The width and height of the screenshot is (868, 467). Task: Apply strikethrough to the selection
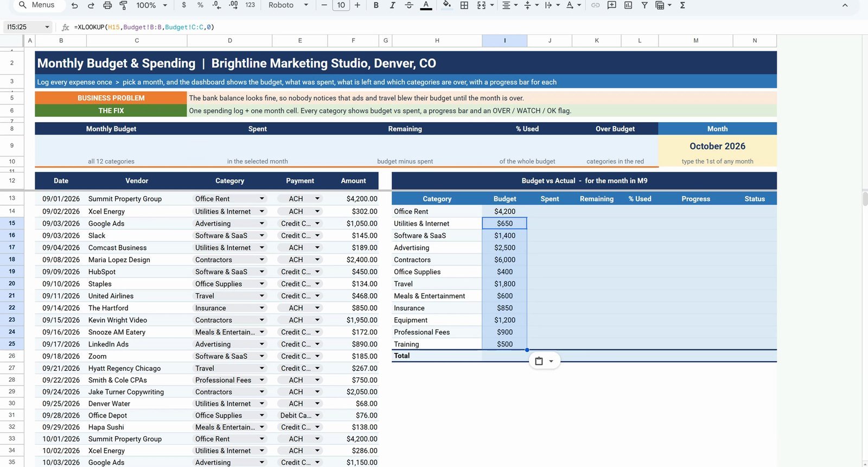(x=409, y=5)
